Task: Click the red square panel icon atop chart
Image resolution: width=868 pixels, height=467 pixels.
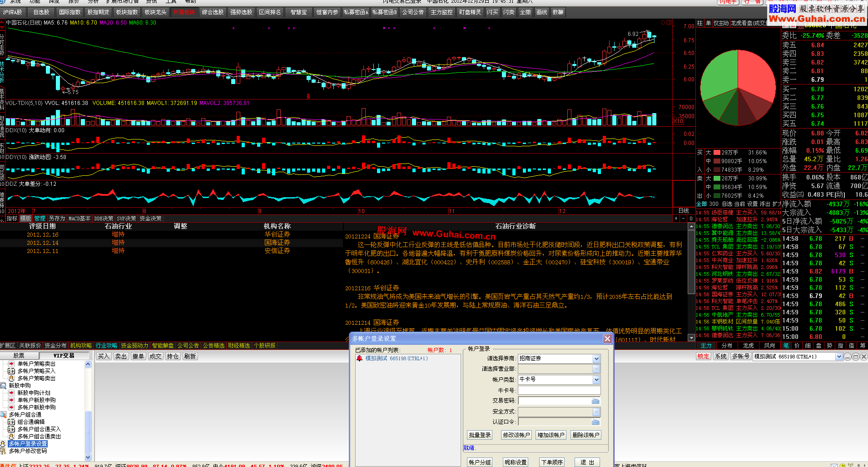Action: point(669,22)
